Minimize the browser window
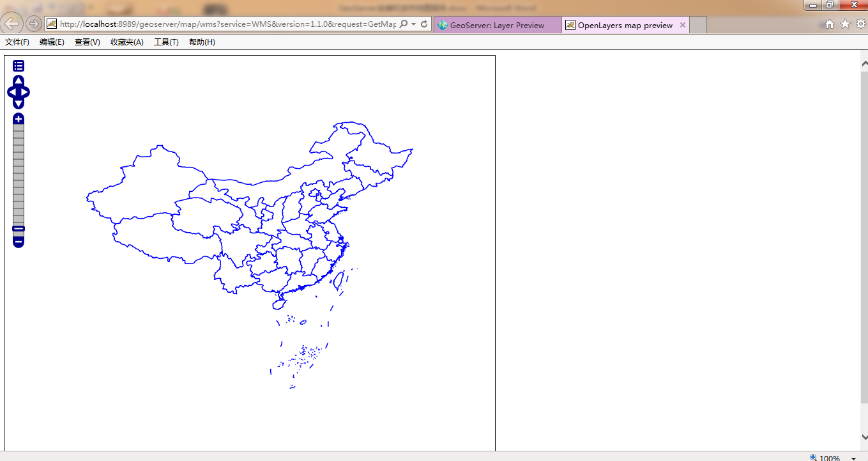The image size is (868, 461). coord(814,4)
